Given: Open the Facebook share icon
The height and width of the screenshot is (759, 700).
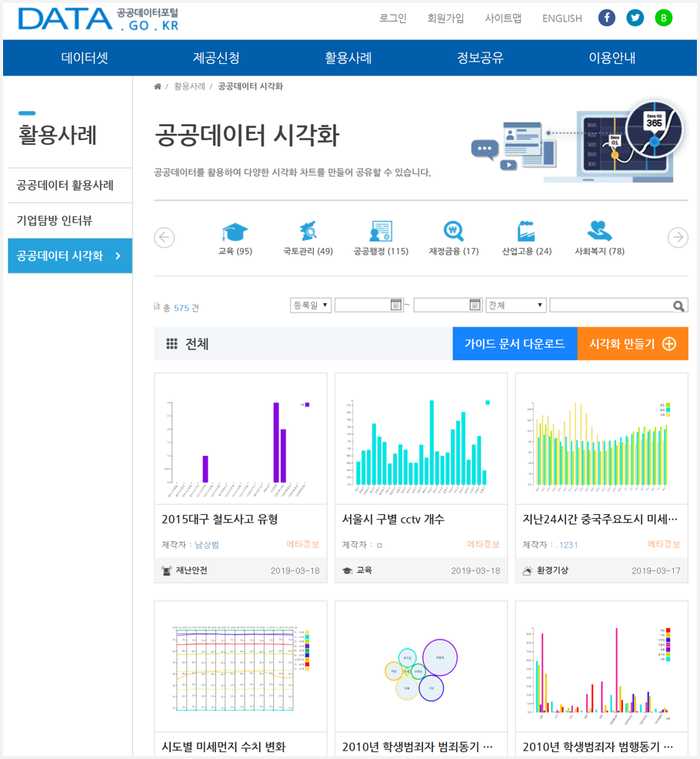Looking at the screenshot, I should (607, 18).
